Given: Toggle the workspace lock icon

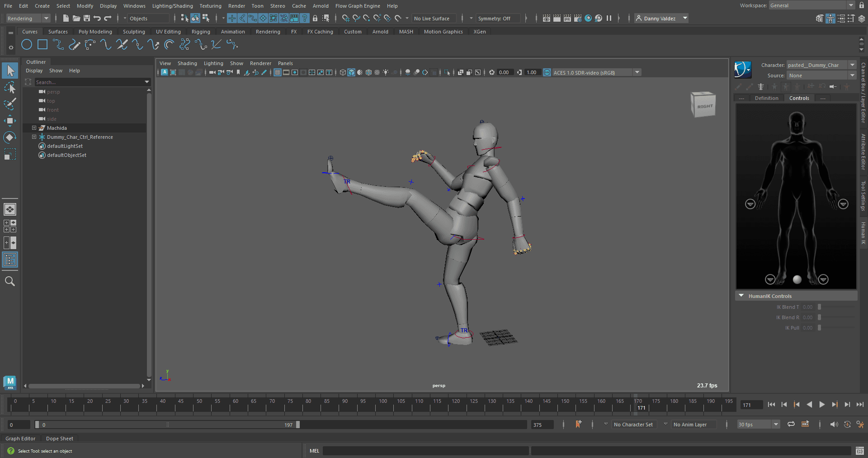Looking at the screenshot, I should click(862, 5).
